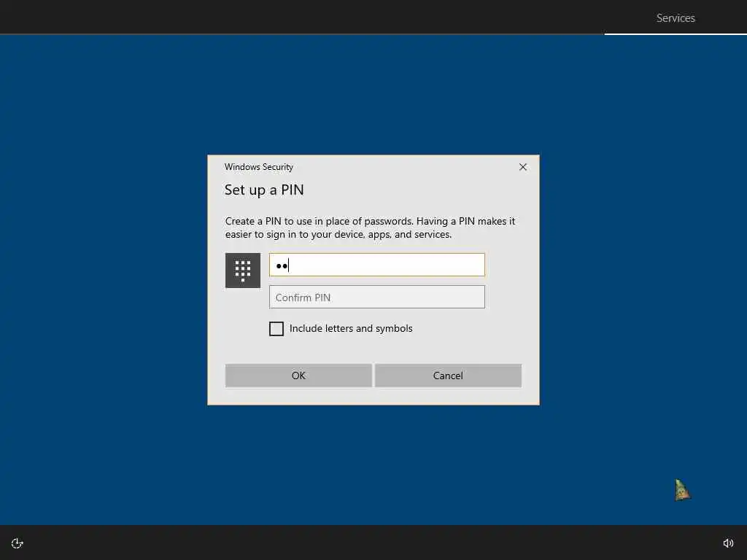The image size is (747, 560).
Task: Enable Include letters and symbols checkbox
Action: pyautogui.click(x=276, y=329)
